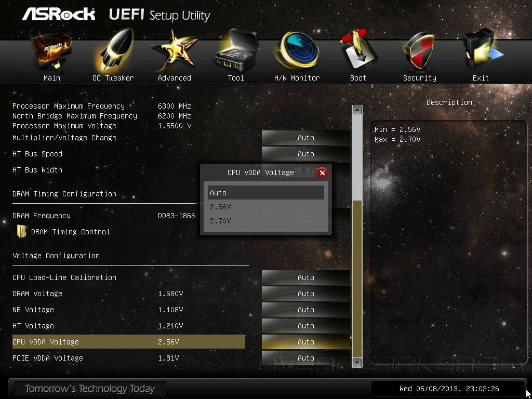Click the CPU VDDA Voltage popup title
Screen dimensions: 532x399
pos(261,172)
